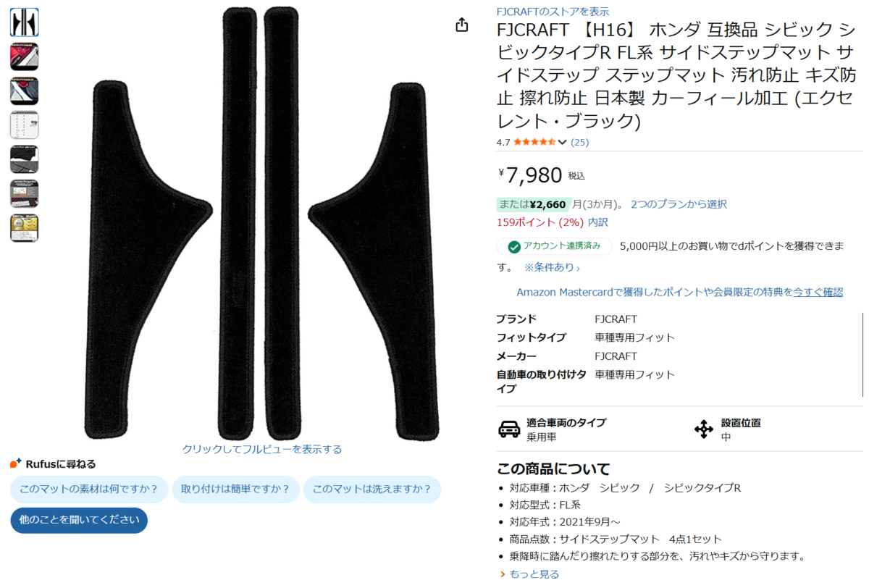The height and width of the screenshot is (588, 869).
Task: Select the second thumbnail with red image
Action: click(x=24, y=56)
